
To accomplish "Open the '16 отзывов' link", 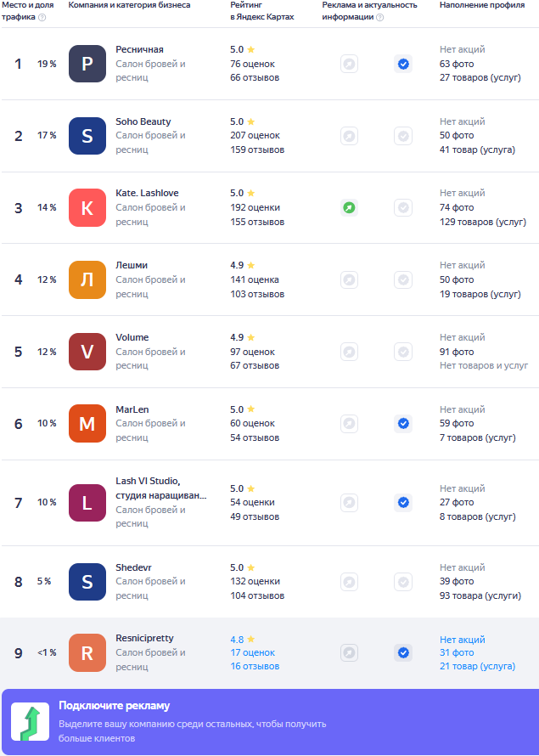I will tap(255, 666).
